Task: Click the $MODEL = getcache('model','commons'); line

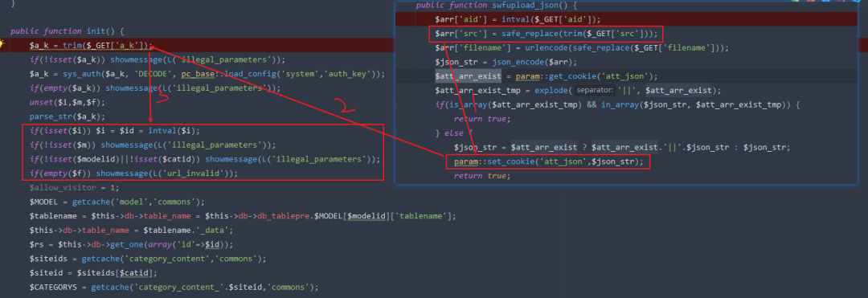Action: coord(117,202)
